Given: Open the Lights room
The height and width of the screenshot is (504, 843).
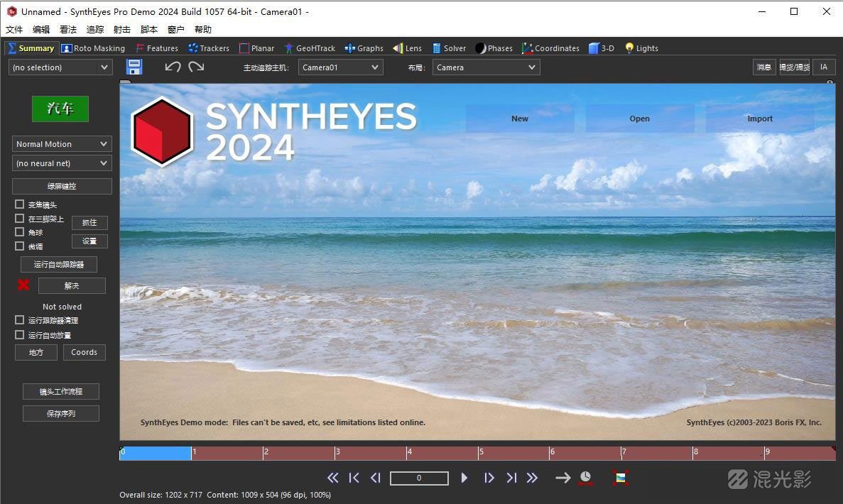Looking at the screenshot, I should 641,48.
